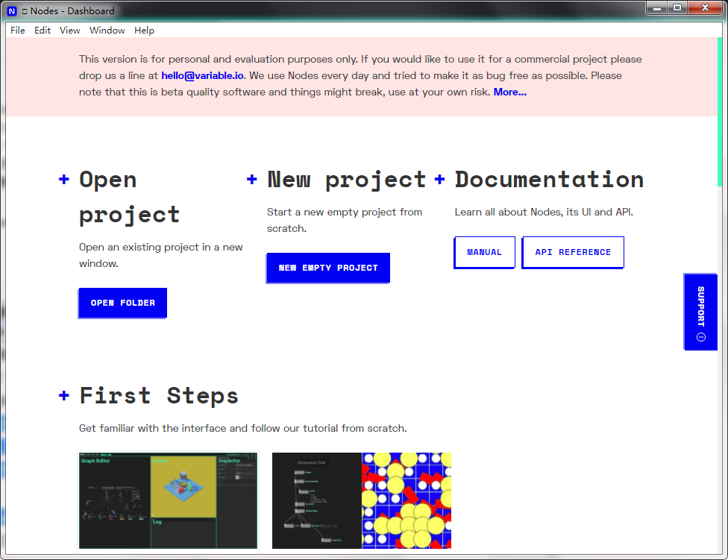728x560 pixels.
Task: Close the Nodes Dashboard window
Action: tap(706, 8)
